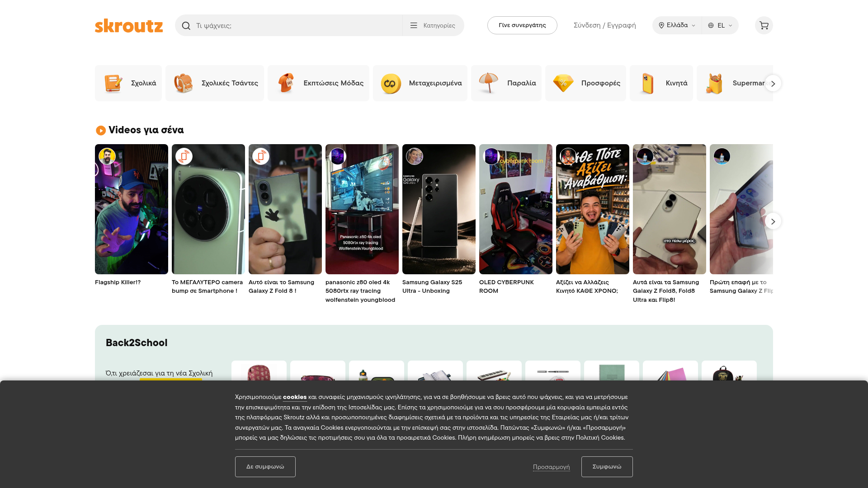Show next videos with the carousel arrow
The height and width of the screenshot is (488, 868).
773,221
